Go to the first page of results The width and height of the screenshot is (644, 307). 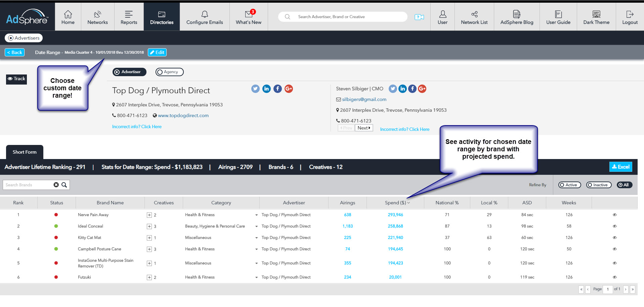(x=581, y=289)
